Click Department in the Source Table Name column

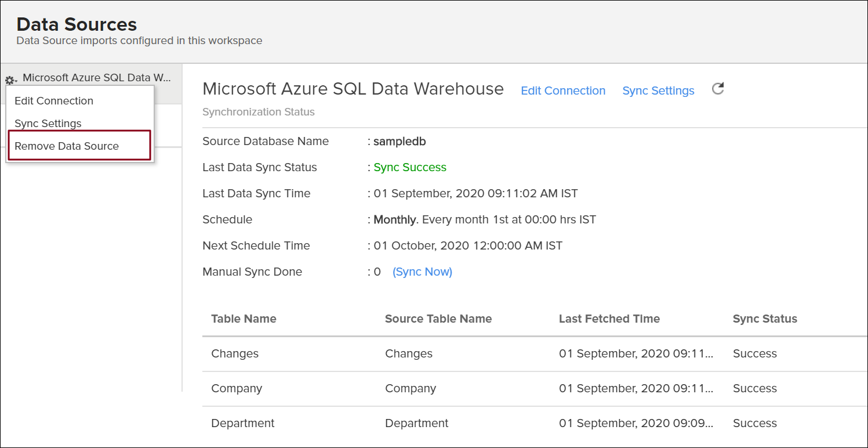[417, 423]
